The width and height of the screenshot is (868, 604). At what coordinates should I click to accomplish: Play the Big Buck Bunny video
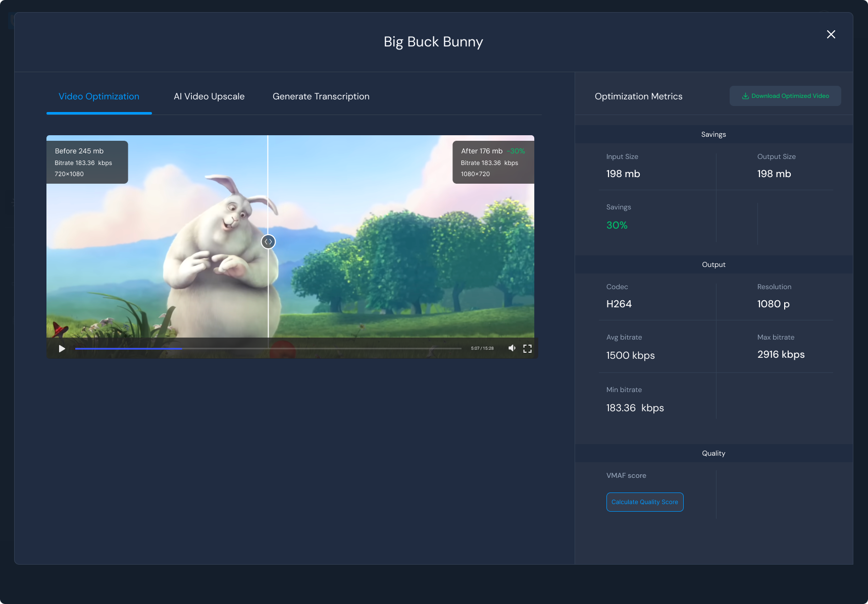coord(62,349)
